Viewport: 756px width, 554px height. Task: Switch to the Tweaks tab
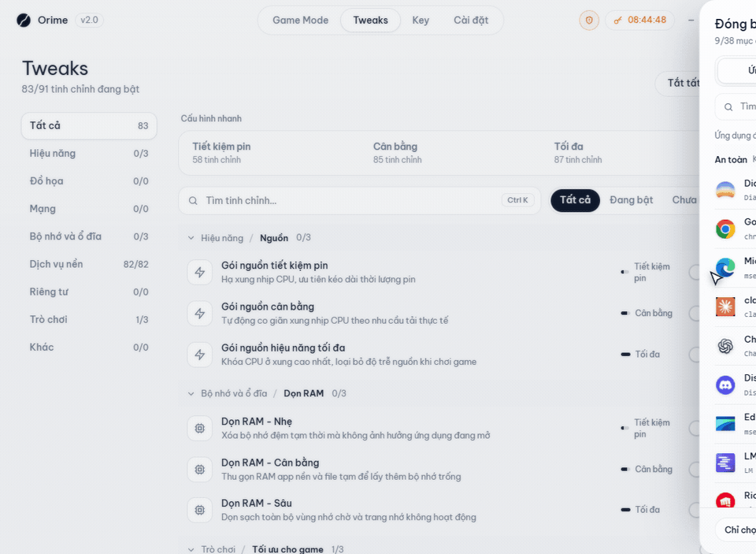[370, 20]
